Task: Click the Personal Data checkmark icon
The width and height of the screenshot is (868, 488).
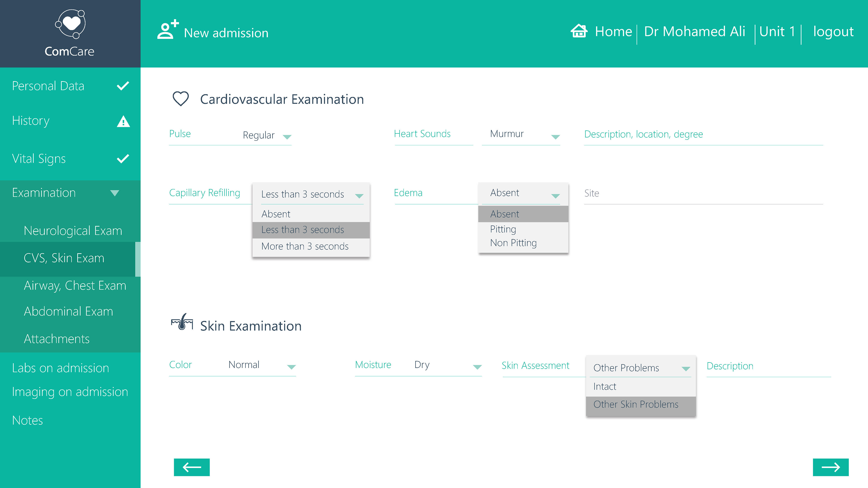Action: pos(123,86)
